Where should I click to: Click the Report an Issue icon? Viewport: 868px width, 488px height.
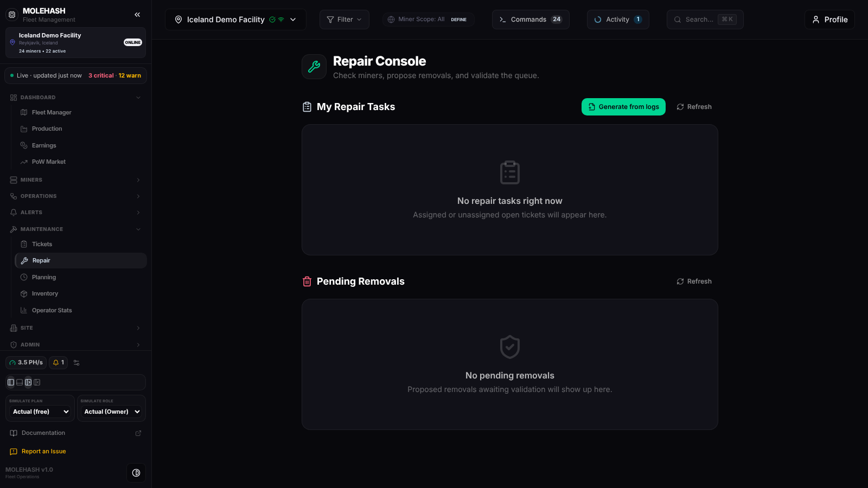point(14,452)
